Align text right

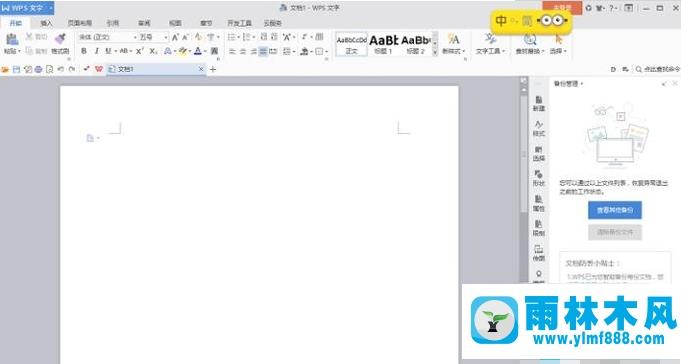(x=253, y=51)
